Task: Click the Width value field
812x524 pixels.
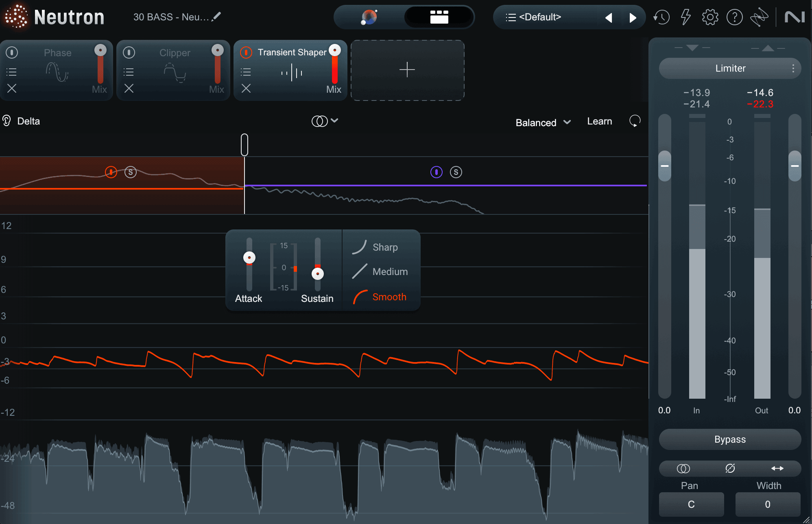Action: tap(768, 504)
